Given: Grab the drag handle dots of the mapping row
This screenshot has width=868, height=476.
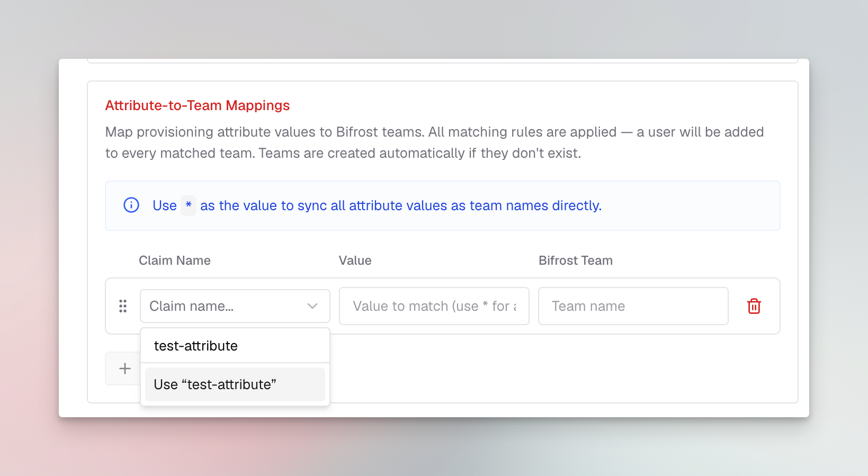Looking at the screenshot, I should [123, 306].
